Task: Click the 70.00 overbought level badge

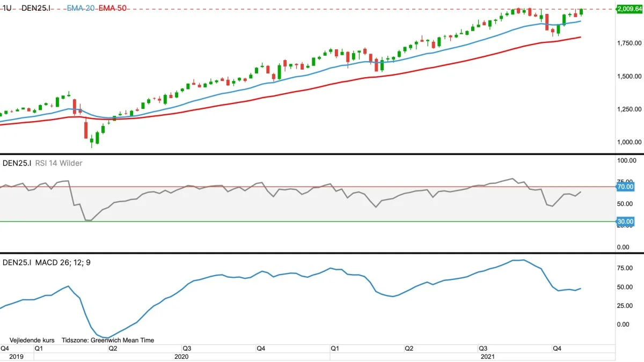Action: tap(626, 187)
